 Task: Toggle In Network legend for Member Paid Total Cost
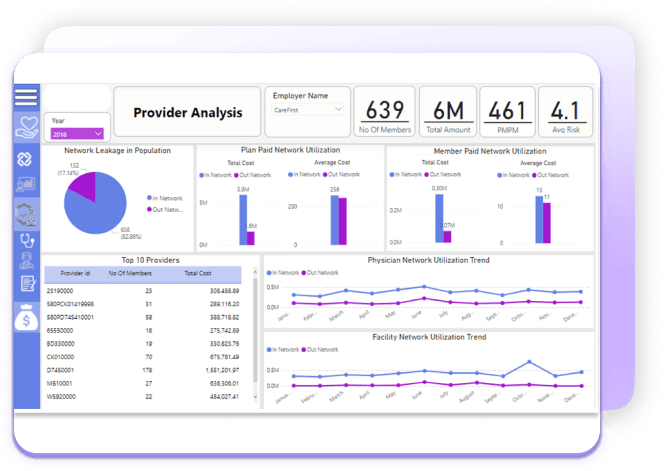(406, 174)
